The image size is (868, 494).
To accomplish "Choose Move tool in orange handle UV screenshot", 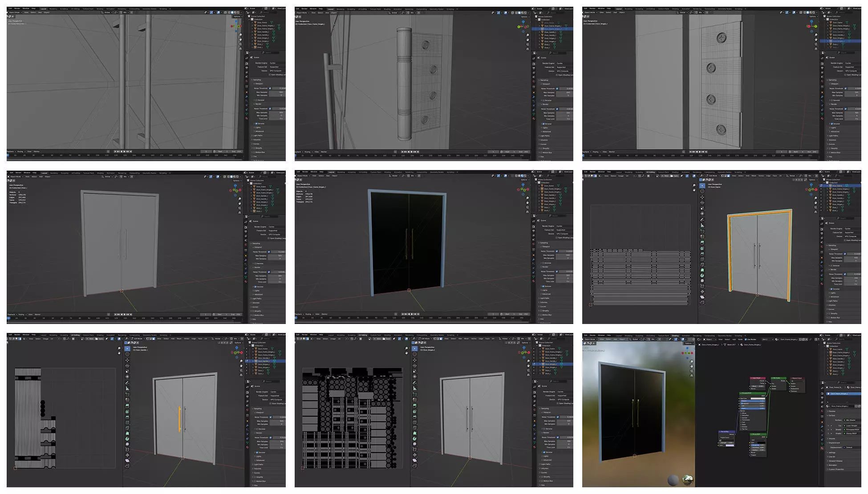I will 127,360.
